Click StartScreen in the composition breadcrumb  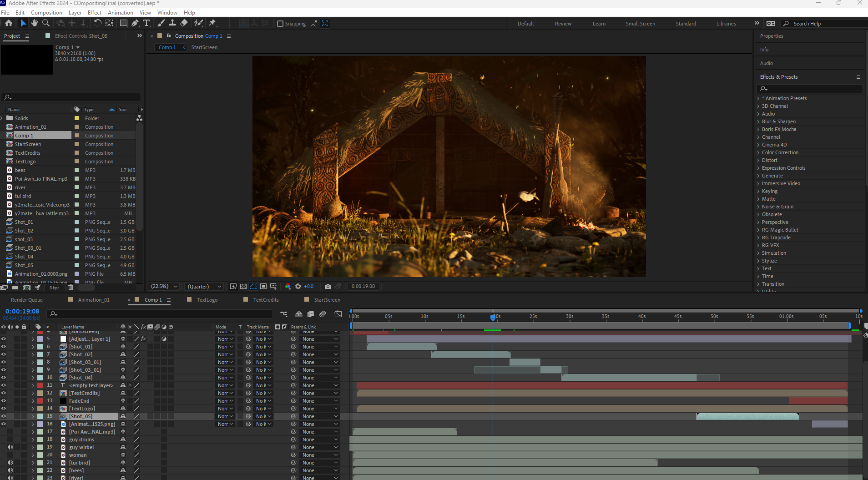204,47
